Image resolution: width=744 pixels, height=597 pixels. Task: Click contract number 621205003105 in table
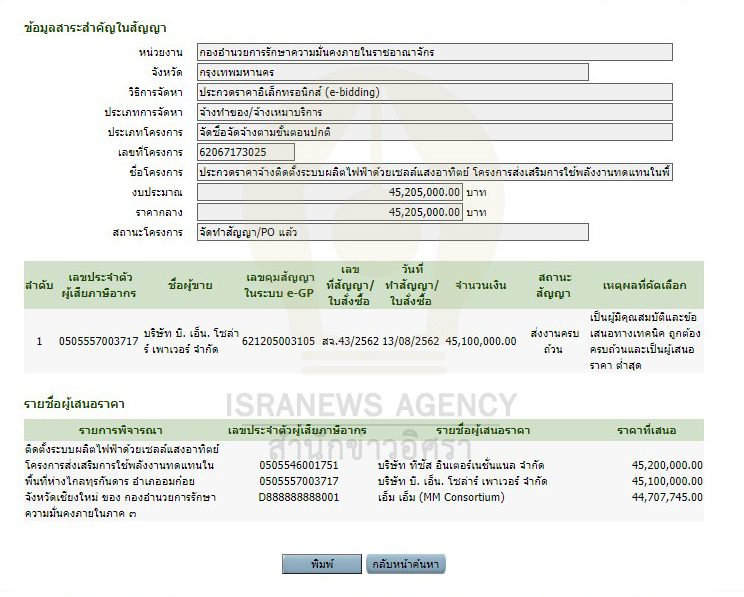tap(278, 340)
